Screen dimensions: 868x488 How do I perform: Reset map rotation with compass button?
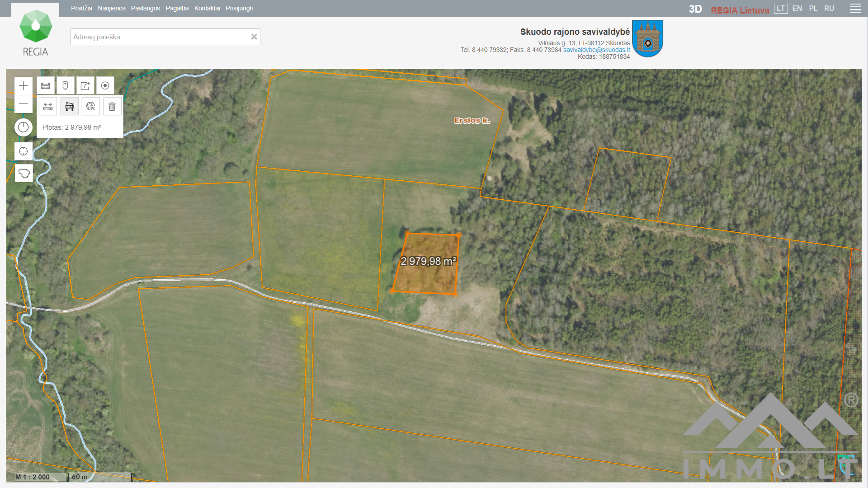click(x=24, y=127)
